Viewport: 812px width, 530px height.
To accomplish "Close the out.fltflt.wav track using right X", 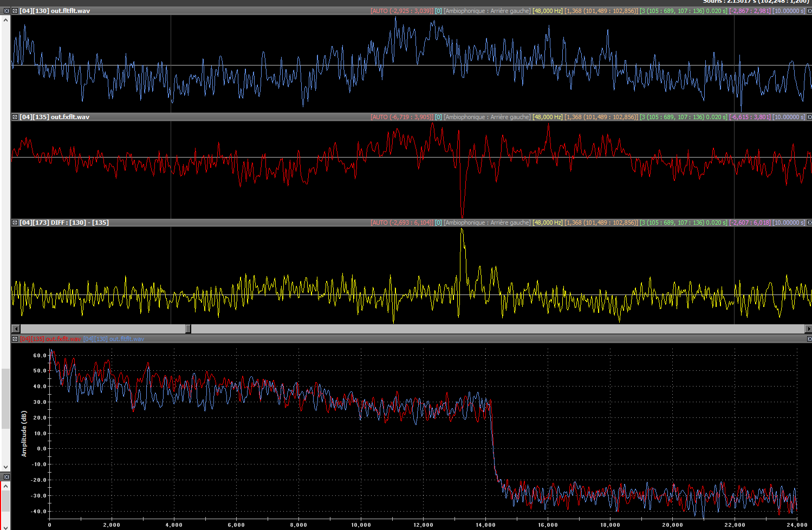I will tap(809, 11).
